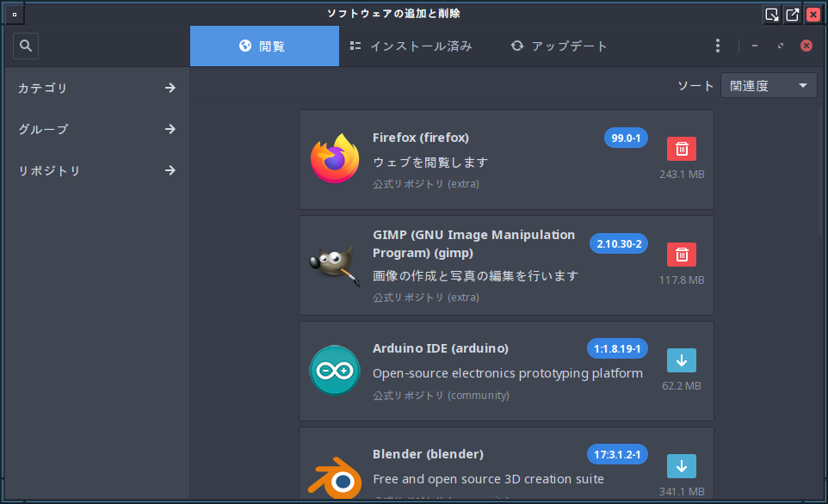
Task: Click the Firefox app logo
Action: click(335, 159)
